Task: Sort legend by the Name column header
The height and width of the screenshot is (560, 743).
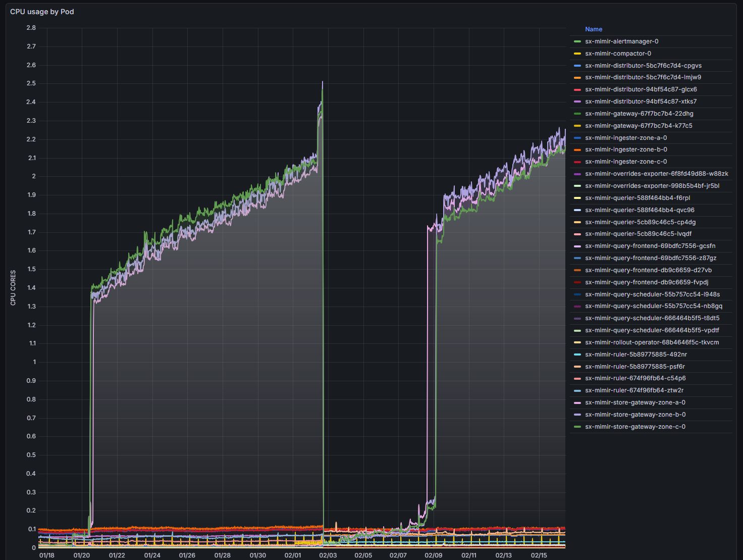Action: click(x=594, y=29)
